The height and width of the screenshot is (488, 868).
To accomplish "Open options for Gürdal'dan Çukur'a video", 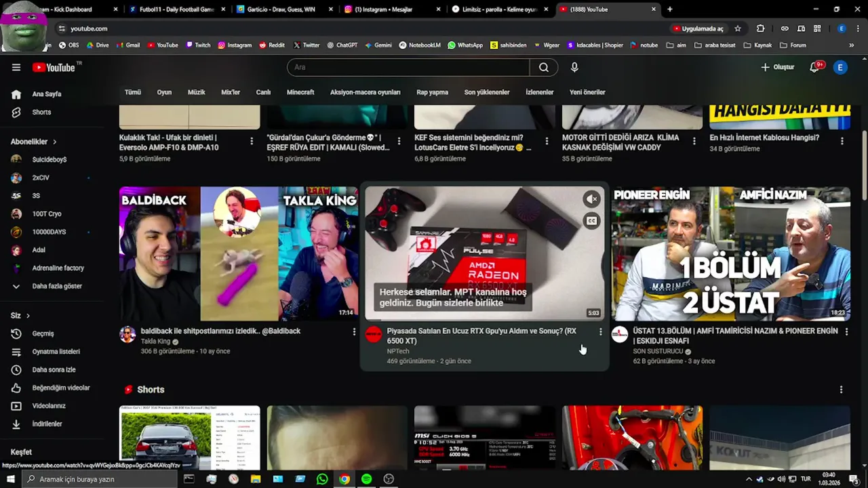I will tap(399, 141).
